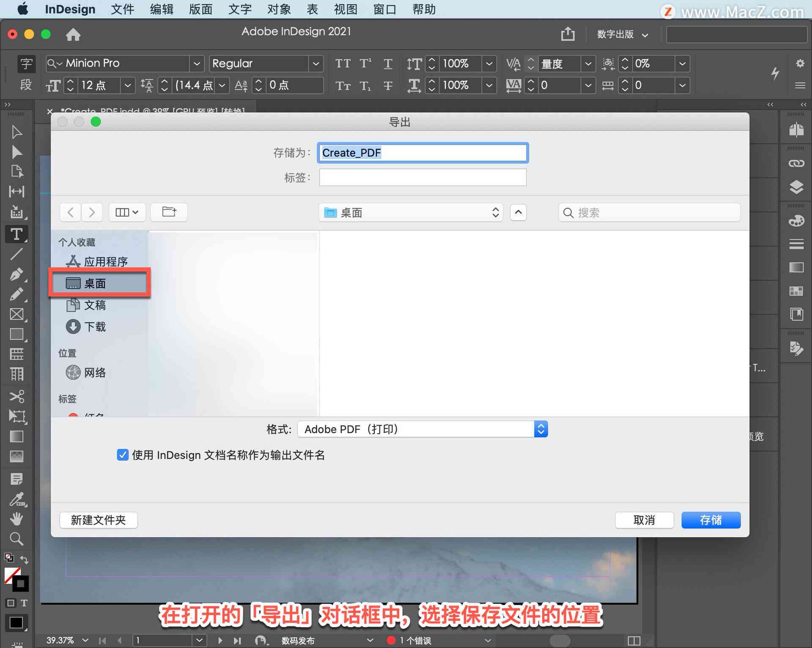Change file browser view mode dropdown
The image size is (812, 648).
coord(127,212)
